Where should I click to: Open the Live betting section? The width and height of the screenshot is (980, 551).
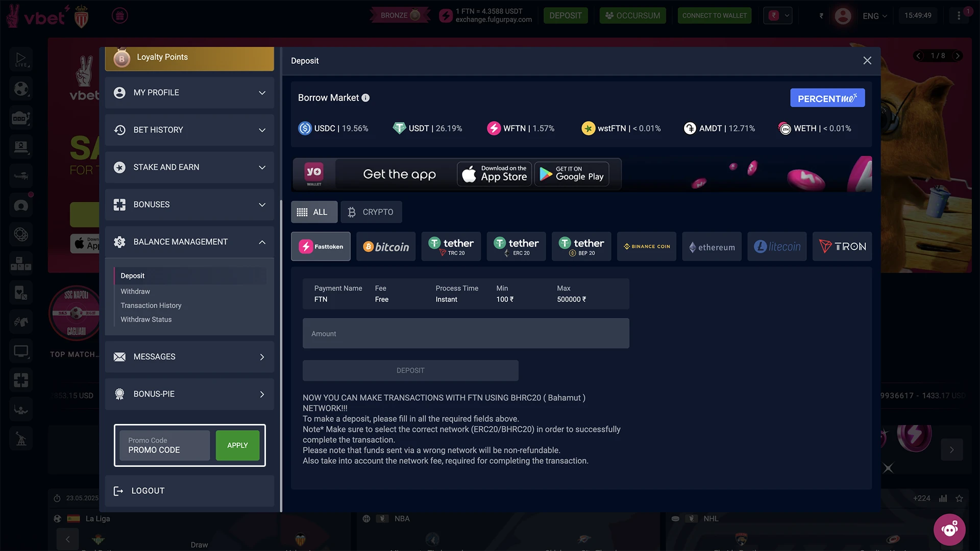[x=20, y=59]
